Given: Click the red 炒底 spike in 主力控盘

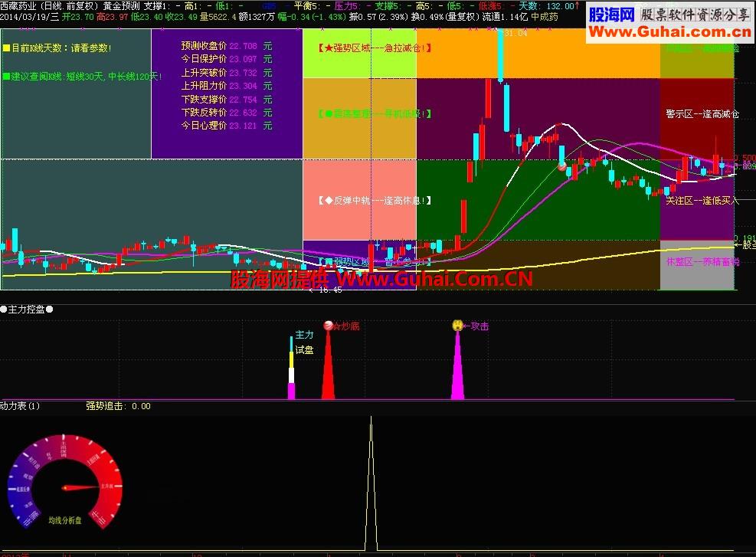Looking at the screenshot, I should pyautogui.click(x=329, y=365).
